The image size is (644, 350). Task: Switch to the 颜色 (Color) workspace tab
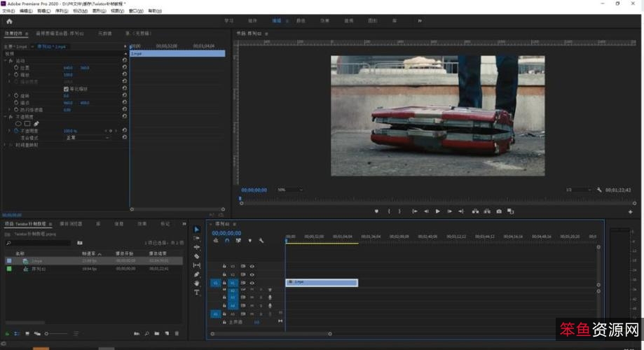(x=301, y=21)
